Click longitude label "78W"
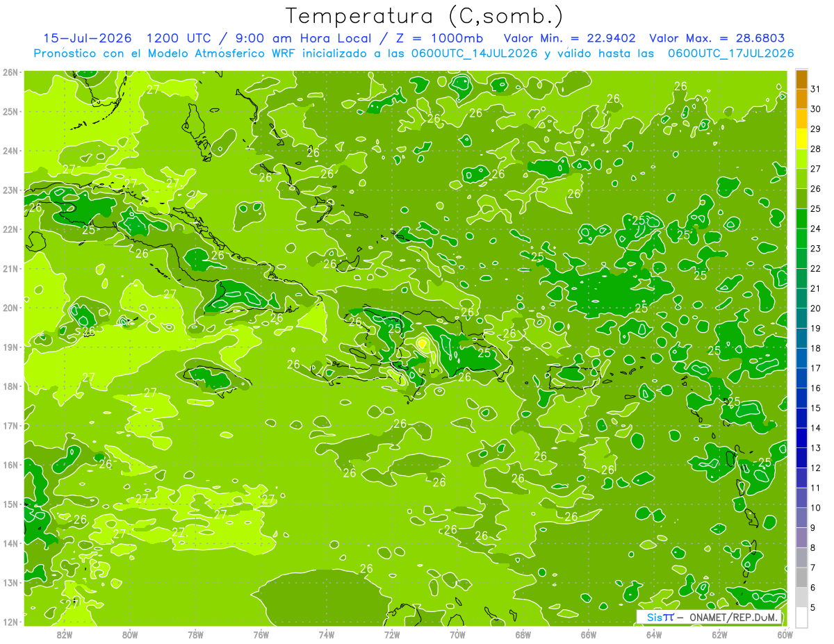The height and width of the screenshot is (644, 834). [195, 634]
